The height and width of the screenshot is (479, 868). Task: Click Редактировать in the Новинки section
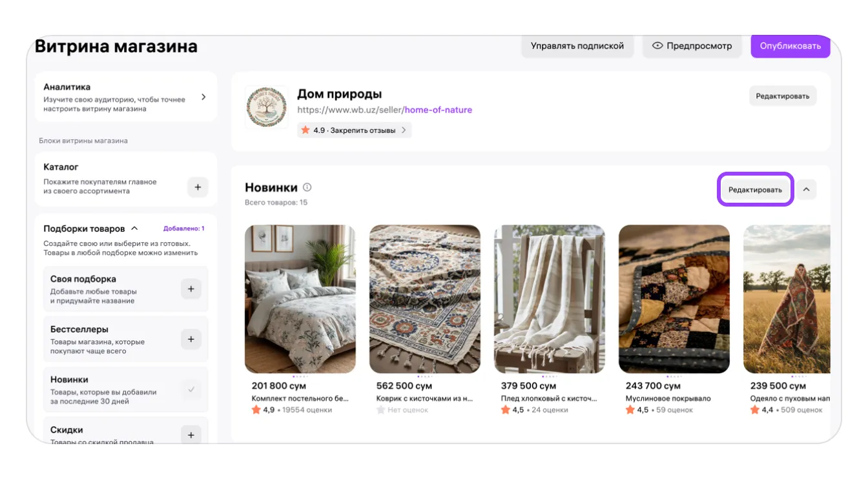click(755, 190)
